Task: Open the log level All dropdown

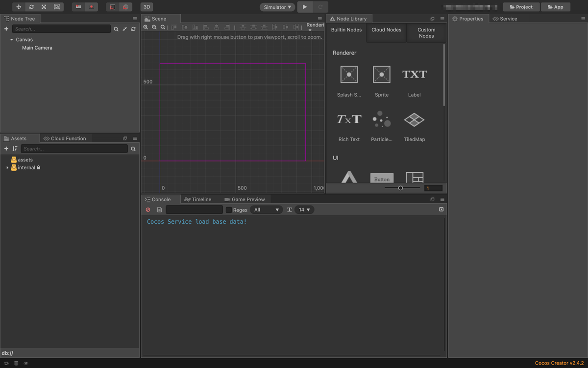Action: point(267,210)
